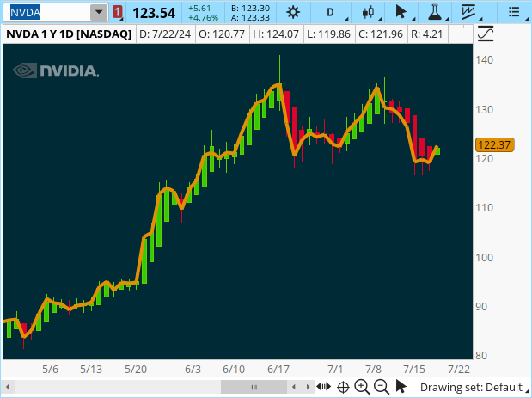532x398 pixels.
Task: Click the +5.61 net change value
Action: tap(199, 8)
